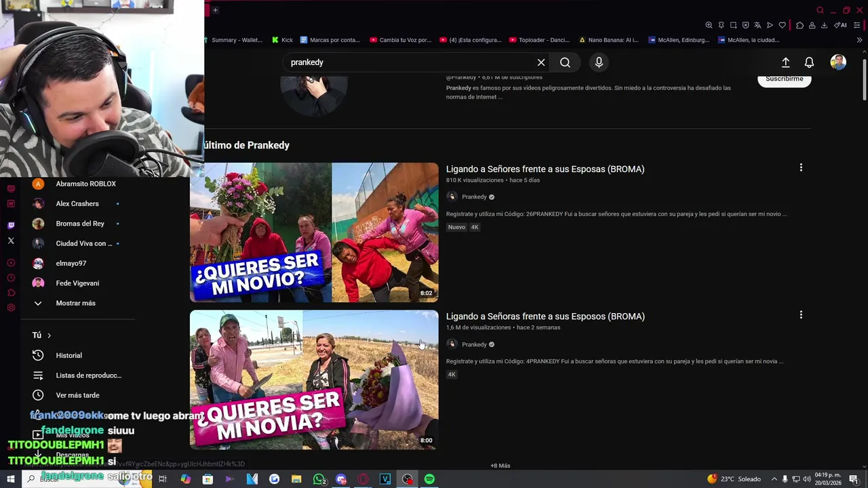The image size is (868, 488).
Task: Open the Microsoft Store taskbar icon
Action: coord(208,479)
